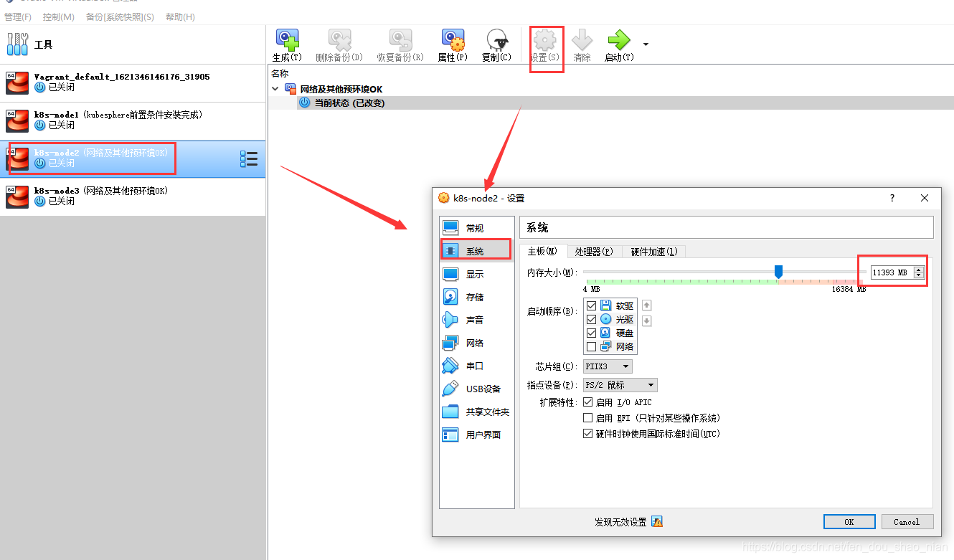Viewport: 954px width, 560px height.
Task: Click the invalid settings warning icon
Action: pos(657,522)
